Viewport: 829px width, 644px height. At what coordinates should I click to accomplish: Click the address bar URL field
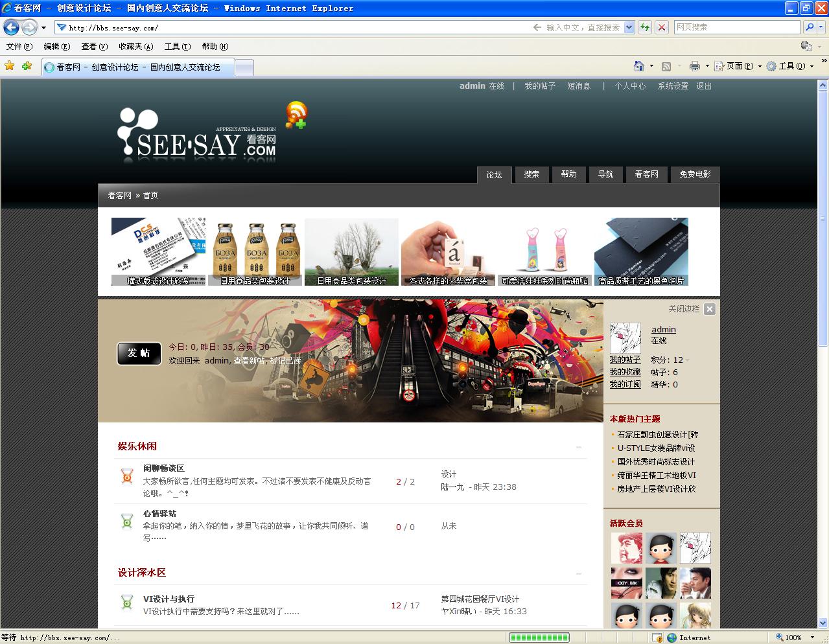pyautogui.click(x=292, y=27)
